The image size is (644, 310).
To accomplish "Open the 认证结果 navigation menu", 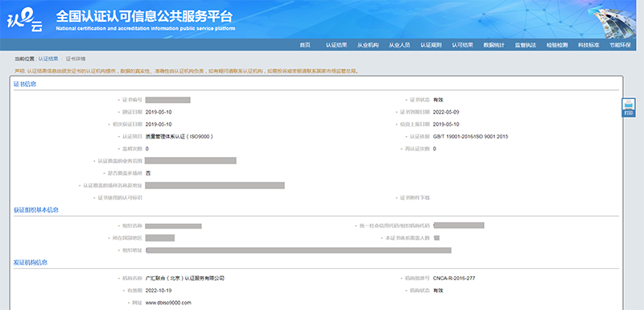I will click(336, 45).
